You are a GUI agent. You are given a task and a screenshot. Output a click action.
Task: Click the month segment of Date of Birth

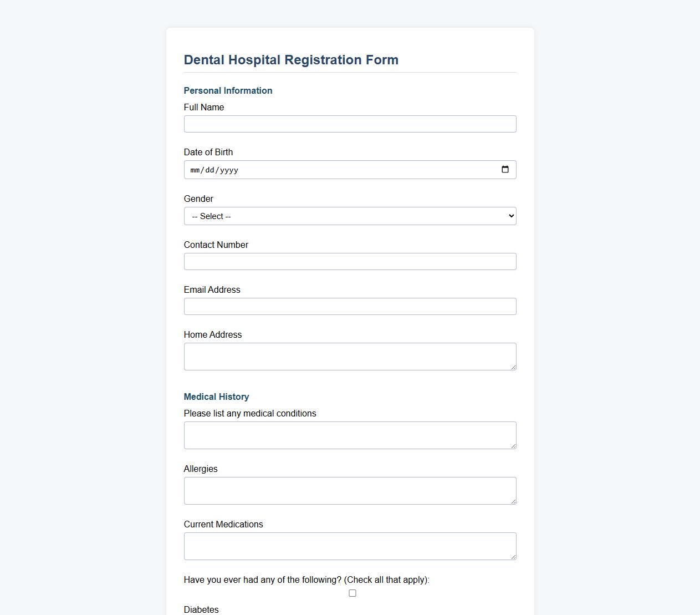tap(195, 170)
